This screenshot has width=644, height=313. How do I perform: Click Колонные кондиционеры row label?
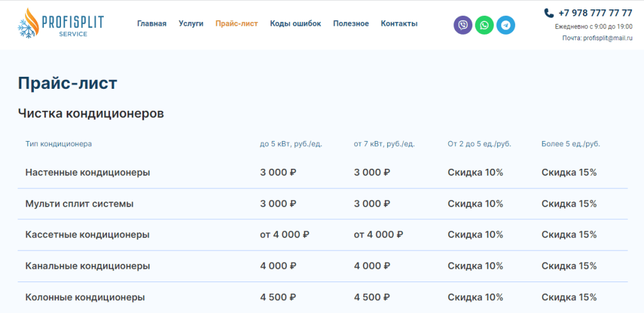85,297
